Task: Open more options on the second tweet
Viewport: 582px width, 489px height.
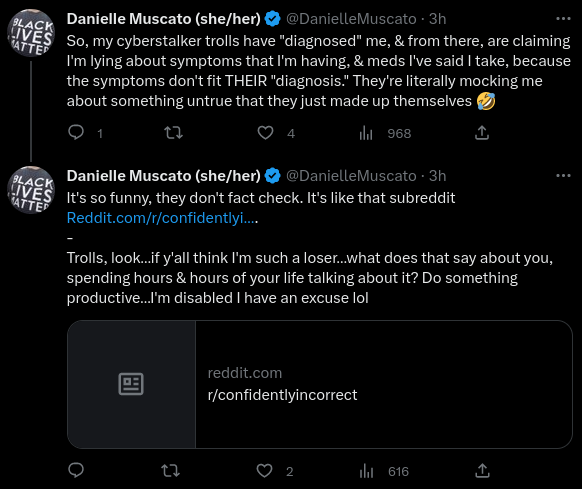Action: pyautogui.click(x=563, y=176)
